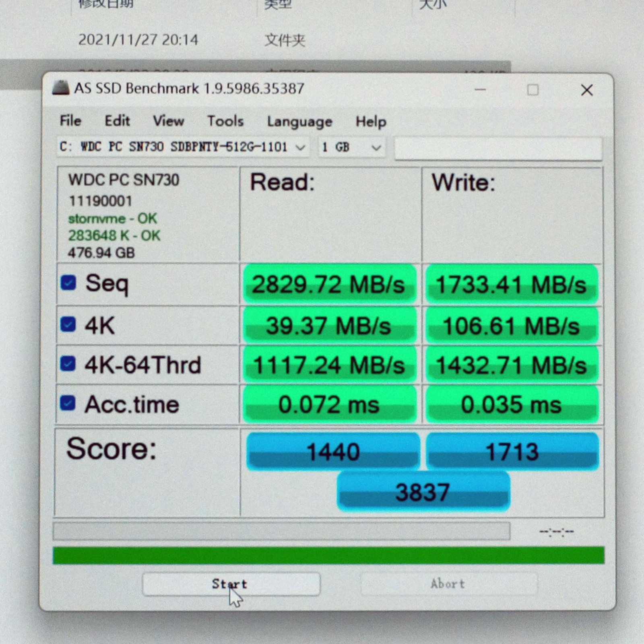Click 4K-64Thrd read result 1117.24 MB/s
Image resolution: width=644 pixels, height=644 pixels.
pyautogui.click(x=330, y=365)
